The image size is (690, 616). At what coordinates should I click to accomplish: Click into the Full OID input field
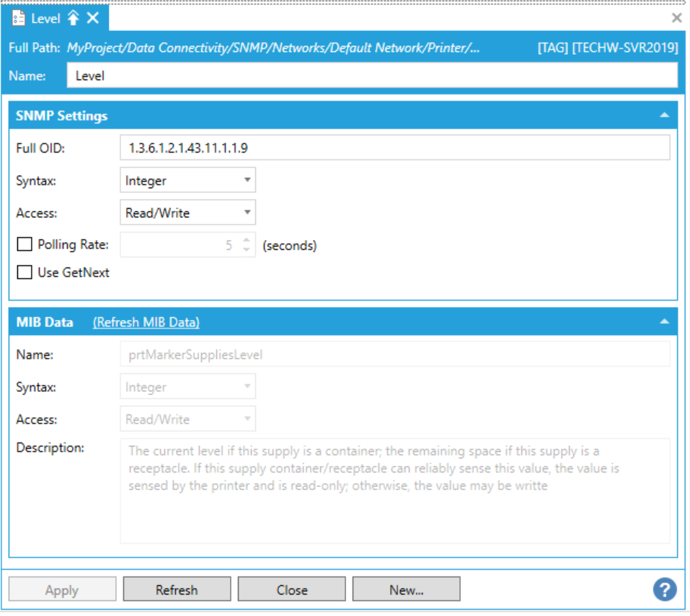(x=394, y=148)
